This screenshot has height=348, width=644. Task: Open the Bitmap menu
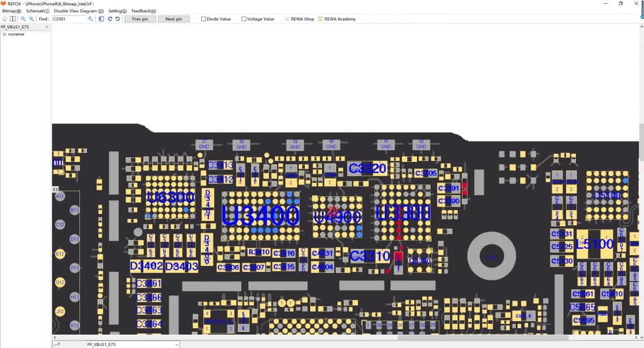coord(12,11)
